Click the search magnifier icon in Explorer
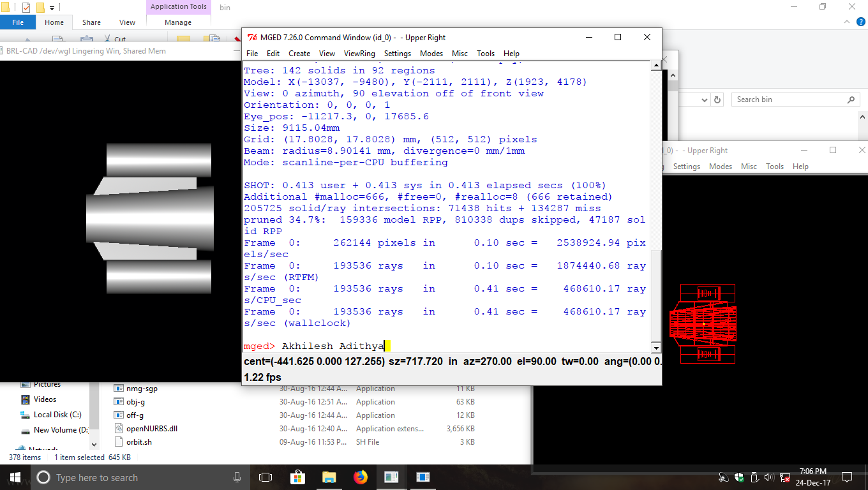 (x=851, y=100)
